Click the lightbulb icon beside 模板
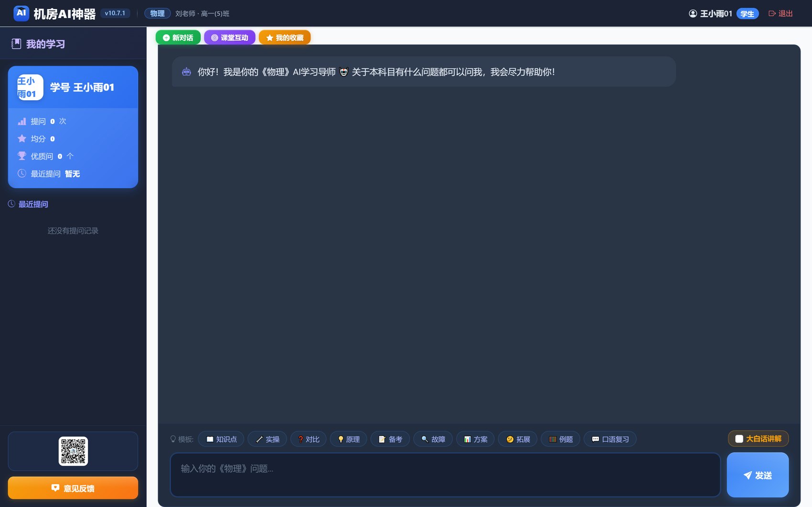The height and width of the screenshot is (507, 812). tap(173, 439)
